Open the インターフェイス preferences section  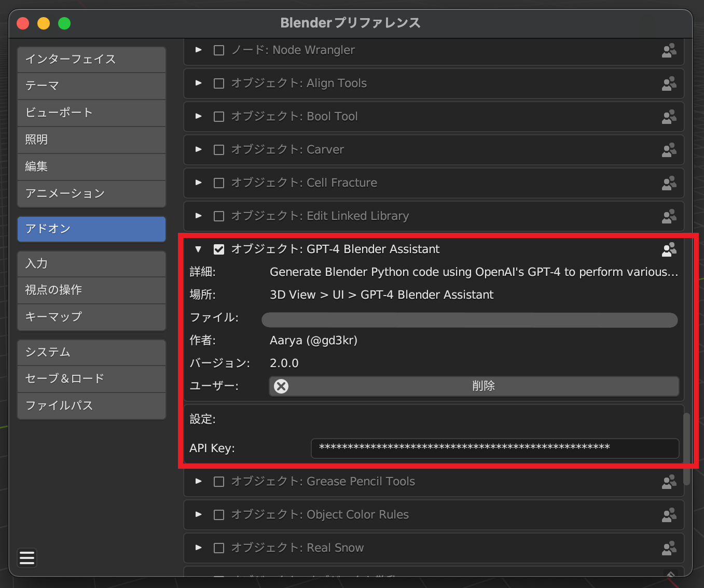coord(91,59)
